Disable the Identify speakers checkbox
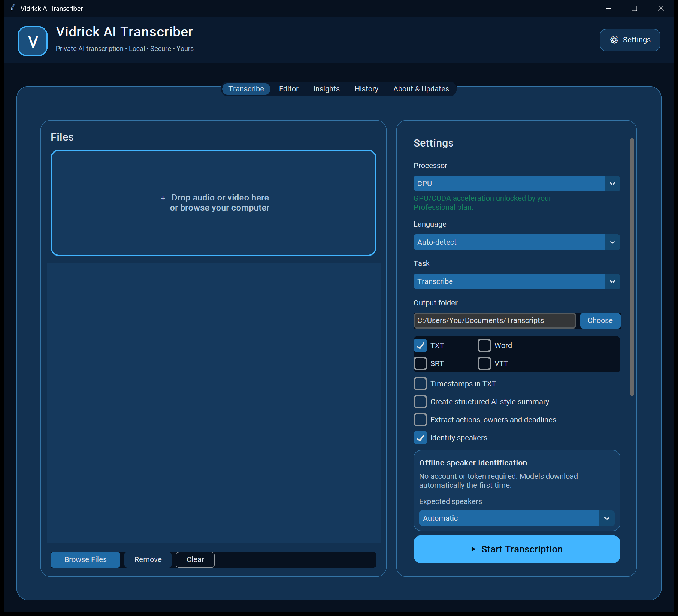The height and width of the screenshot is (616, 678). [x=420, y=438]
